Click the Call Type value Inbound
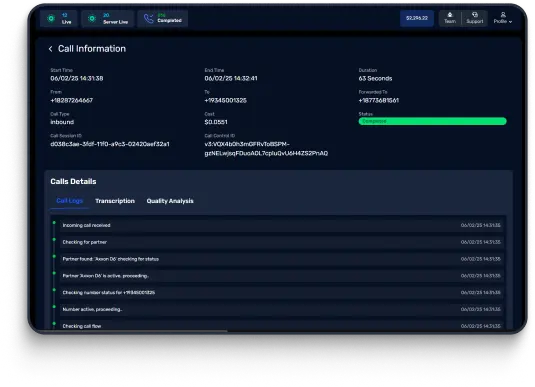This screenshot has height=387, width=535. point(62,122)
